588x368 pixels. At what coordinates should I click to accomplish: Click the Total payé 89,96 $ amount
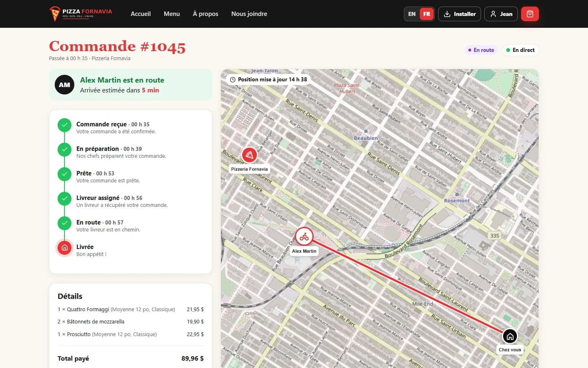click(192, 359)
